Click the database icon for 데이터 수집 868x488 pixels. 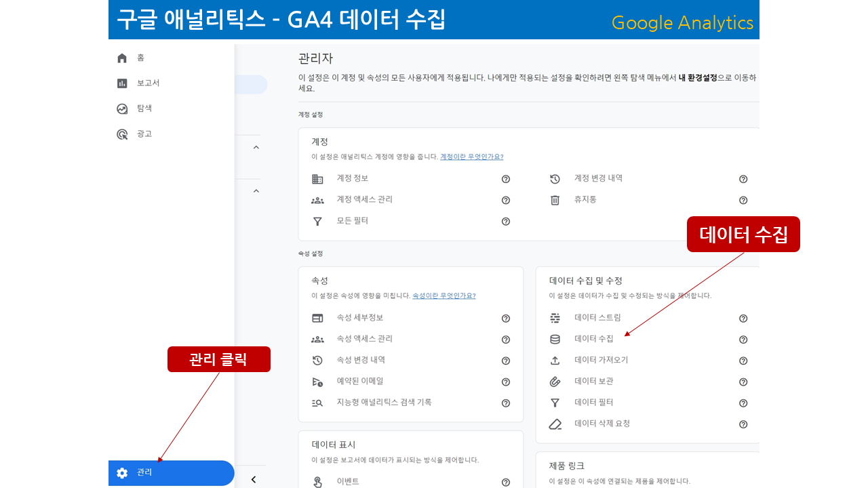click(x=555, y=339)
